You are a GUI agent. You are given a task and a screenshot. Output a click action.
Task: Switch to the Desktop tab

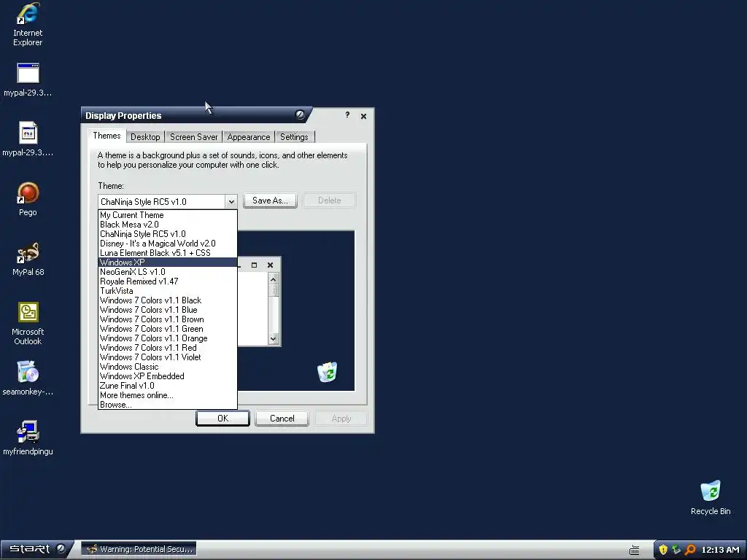[145, 137]
